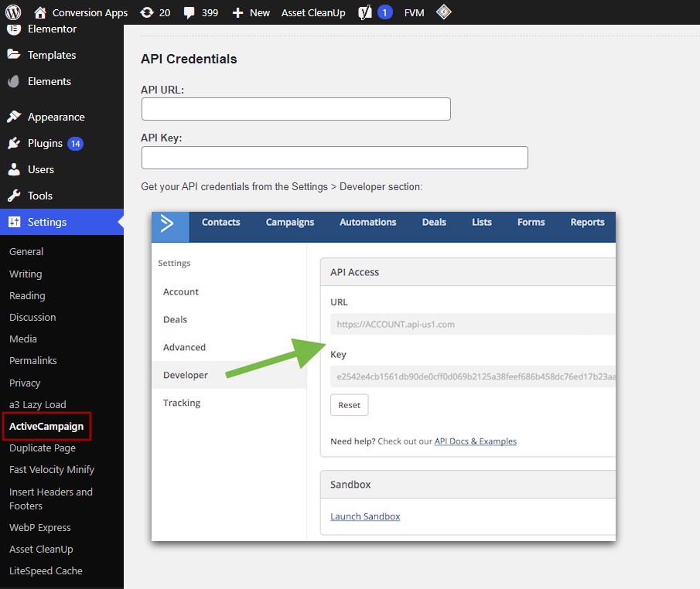Open Reading settings
Viewport: 700px width, 589px height.
pos(27,296)
